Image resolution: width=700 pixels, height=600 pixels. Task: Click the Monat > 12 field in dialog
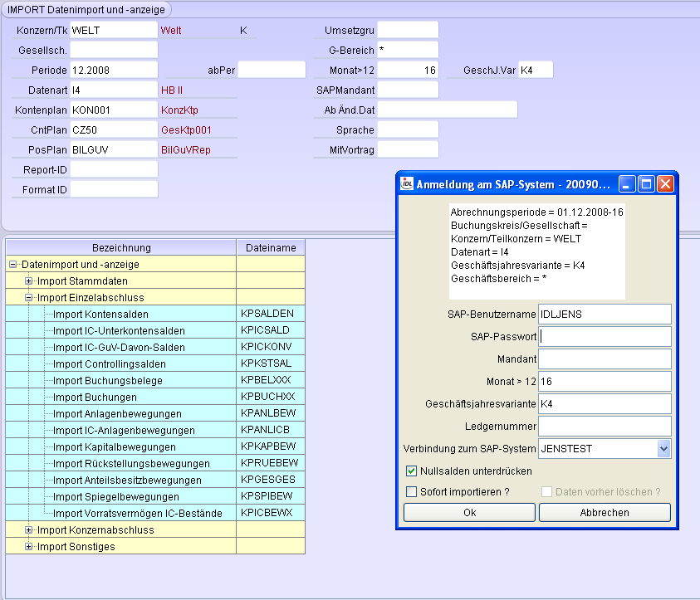605,382
